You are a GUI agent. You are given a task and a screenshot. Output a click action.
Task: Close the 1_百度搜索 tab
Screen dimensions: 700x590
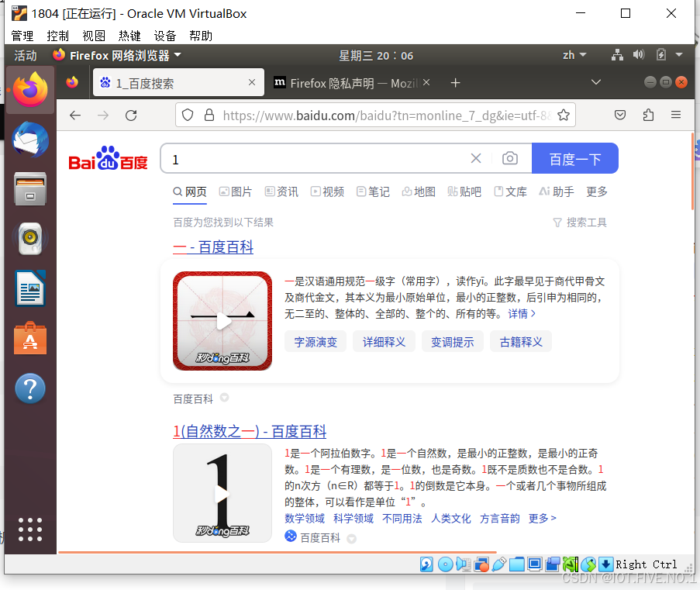252,82
